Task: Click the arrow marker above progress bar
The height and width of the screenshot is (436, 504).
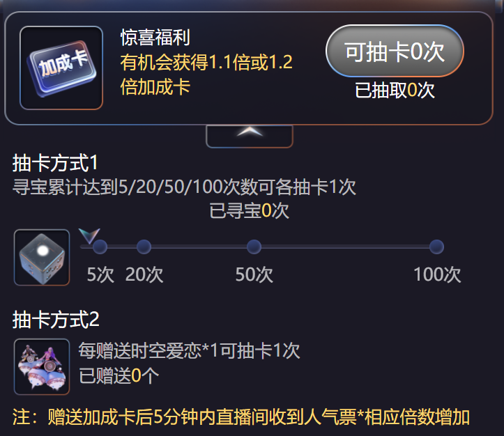Action: tap(89, 236)
